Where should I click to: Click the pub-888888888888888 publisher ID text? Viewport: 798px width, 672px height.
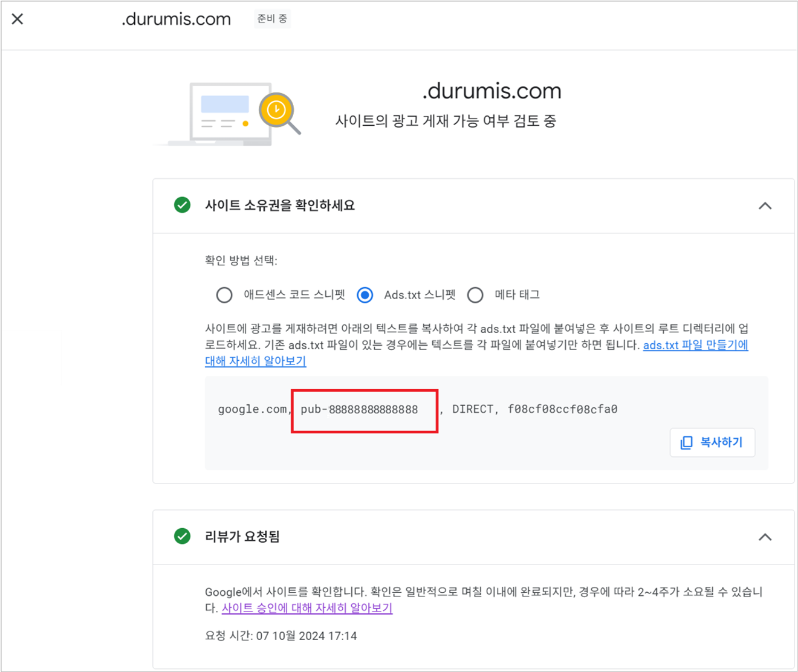click(359, 409)
